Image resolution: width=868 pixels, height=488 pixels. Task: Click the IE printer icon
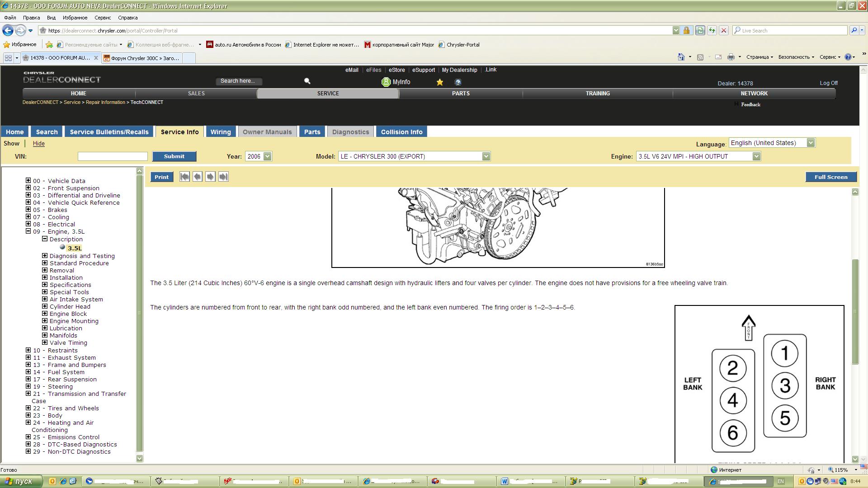point(731,57)
